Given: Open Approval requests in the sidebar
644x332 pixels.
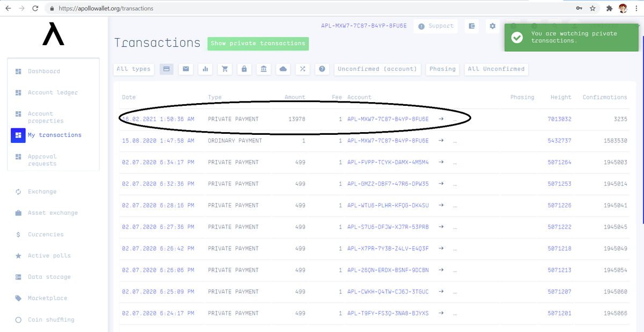Looking at the screenshot, I should click(x=42, y=160).
